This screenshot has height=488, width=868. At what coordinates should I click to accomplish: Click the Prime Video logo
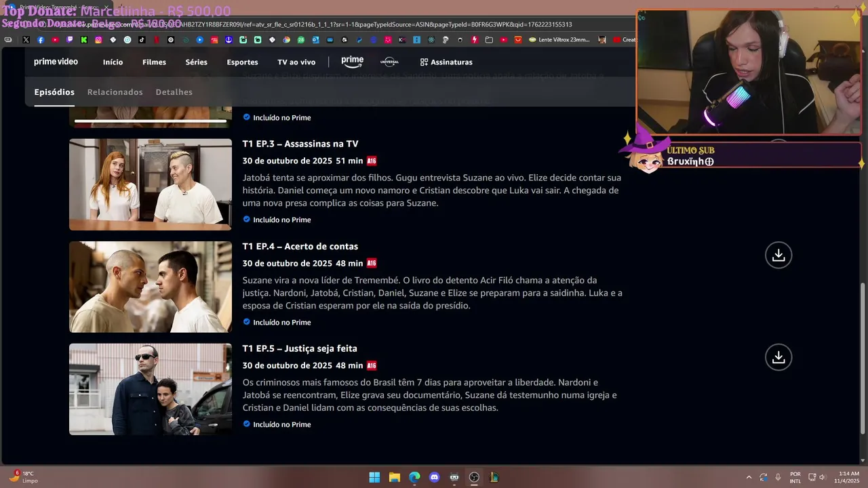[56, 62]
